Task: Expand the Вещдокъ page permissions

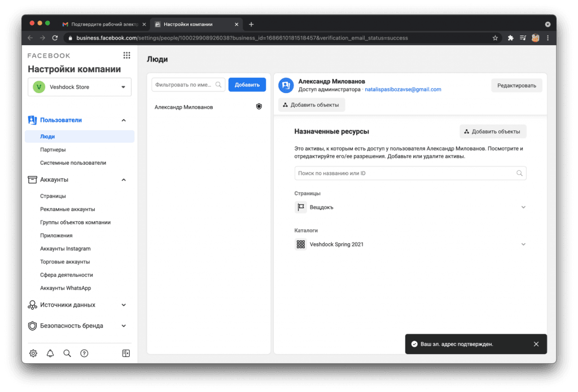Action: 523,207
